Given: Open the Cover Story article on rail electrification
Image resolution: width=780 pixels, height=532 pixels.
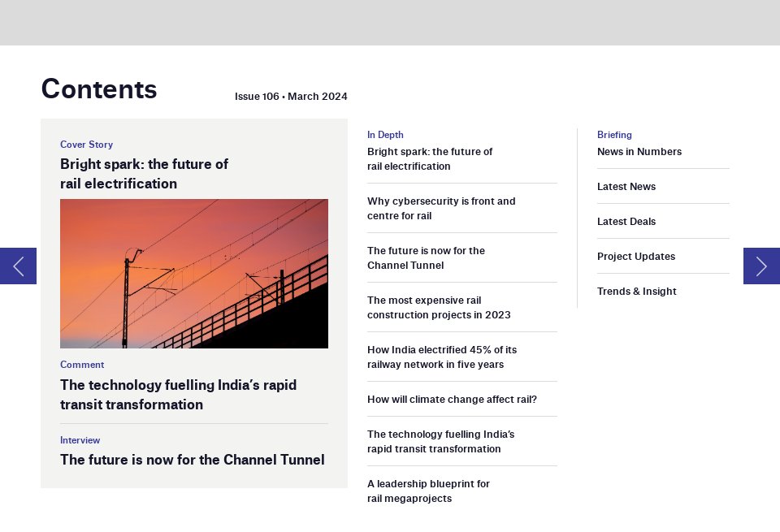Looking at the screenshot, I should [144, 173].
